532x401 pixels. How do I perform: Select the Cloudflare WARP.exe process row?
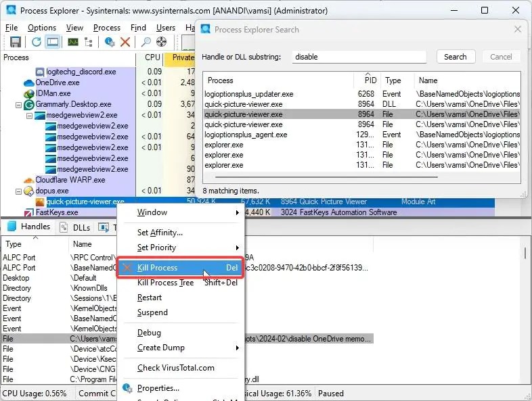(97, 180)
